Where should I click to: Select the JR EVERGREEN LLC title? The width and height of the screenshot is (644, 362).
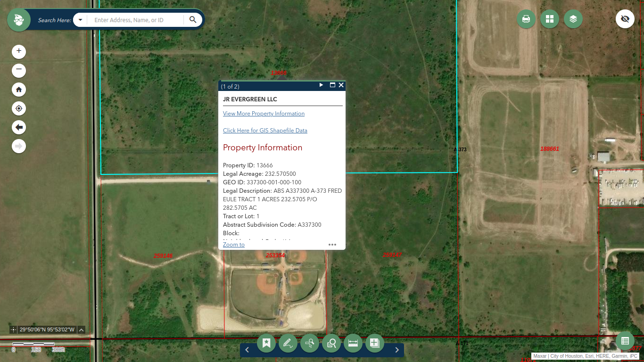coord(250,99)
